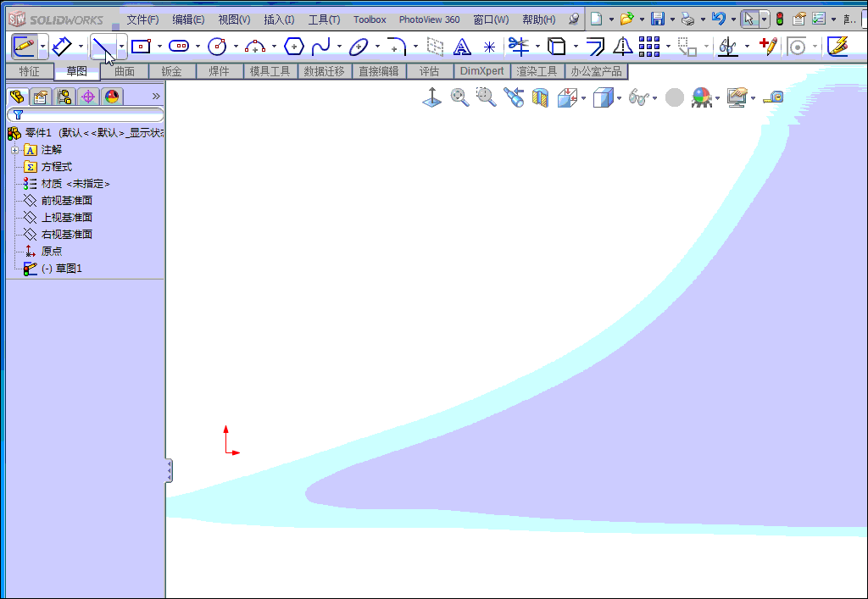Select the Smart Dimension tool
Viewport: 868px width, 599px height.
62,47
